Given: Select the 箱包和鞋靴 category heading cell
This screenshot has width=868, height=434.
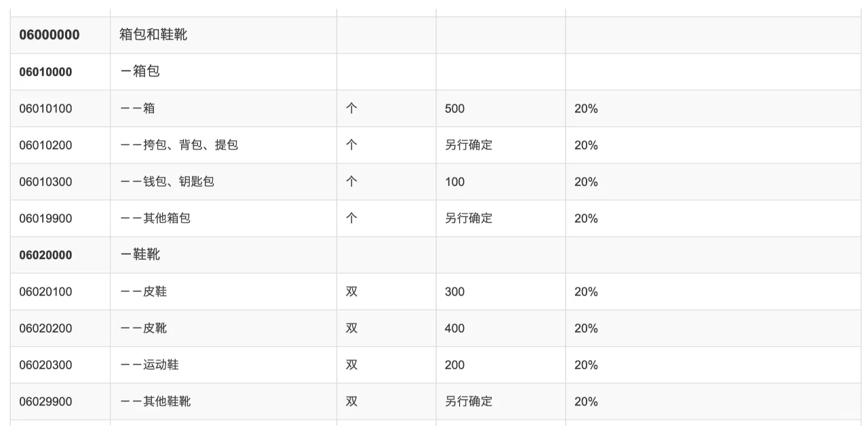Looking at the screenshot, I should 153,35.
